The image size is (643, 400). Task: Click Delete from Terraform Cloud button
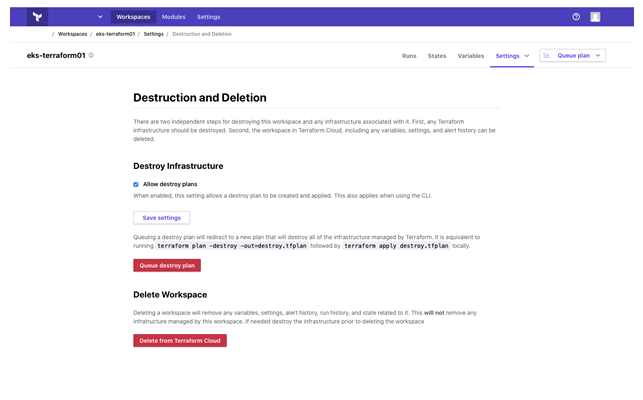180,340
